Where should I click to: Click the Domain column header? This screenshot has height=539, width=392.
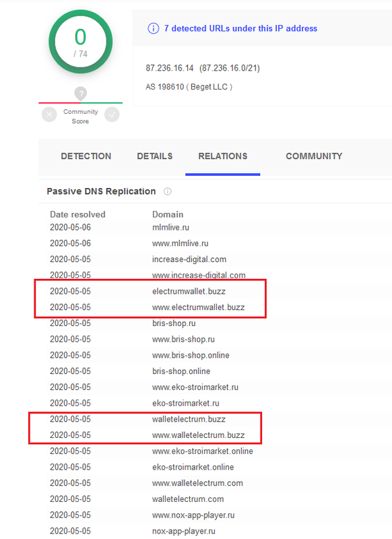[168, 214]
